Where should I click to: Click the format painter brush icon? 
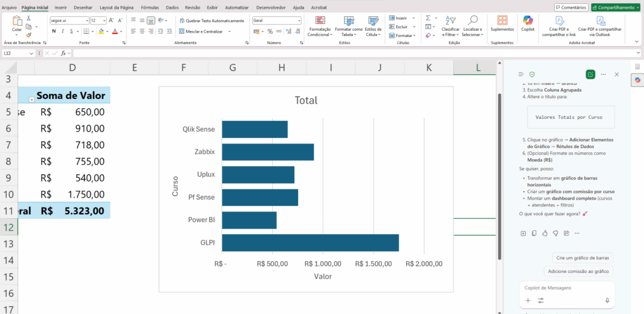click(30, 35)
